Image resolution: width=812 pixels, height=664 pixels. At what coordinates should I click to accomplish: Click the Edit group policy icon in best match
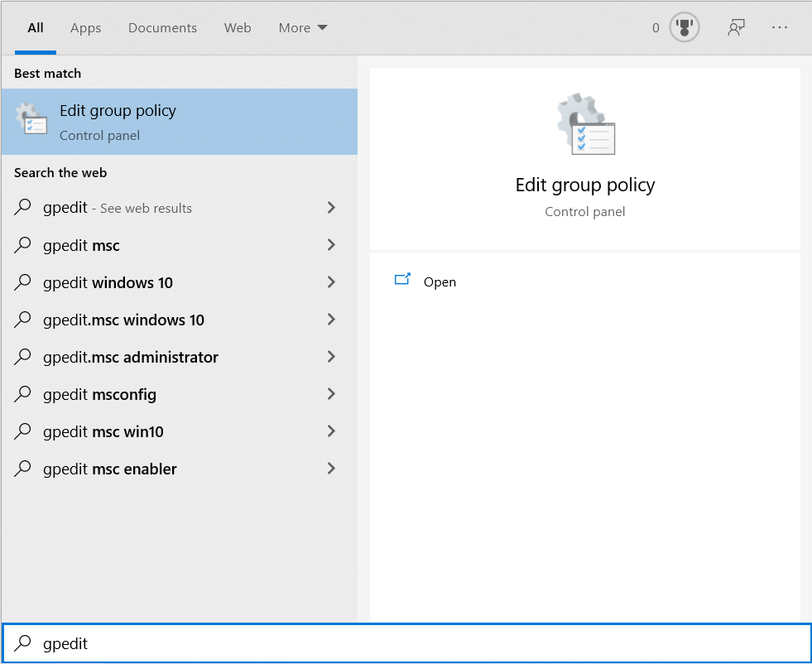coord(32,121)
